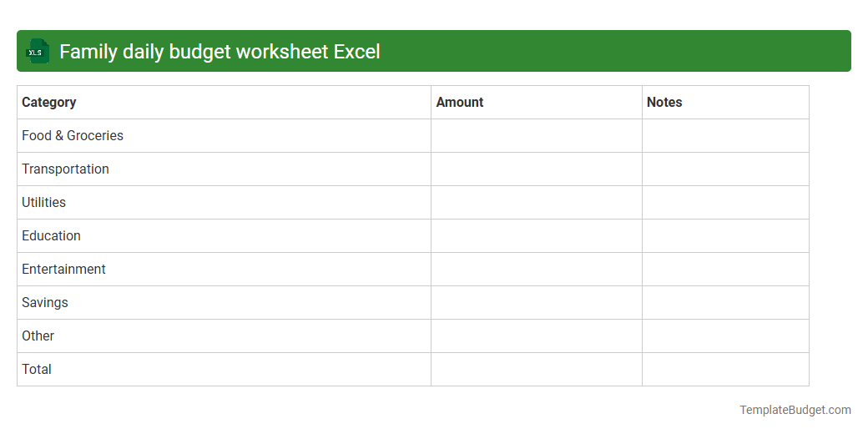Image resolution: width=868 pixels, height=434 pixels.
Task: Click the XLS file icon in header
Action: [37, 51]
